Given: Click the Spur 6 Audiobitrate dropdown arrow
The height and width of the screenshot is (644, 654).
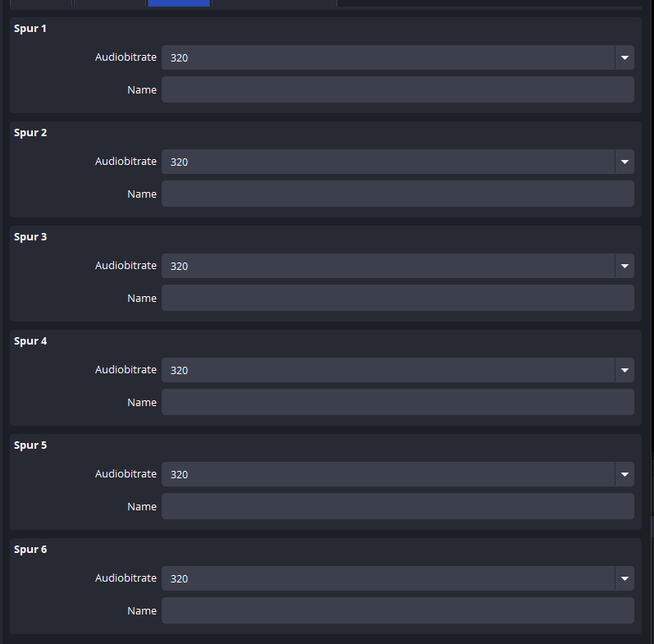Looking at the screenshot, I should (624, 578).
